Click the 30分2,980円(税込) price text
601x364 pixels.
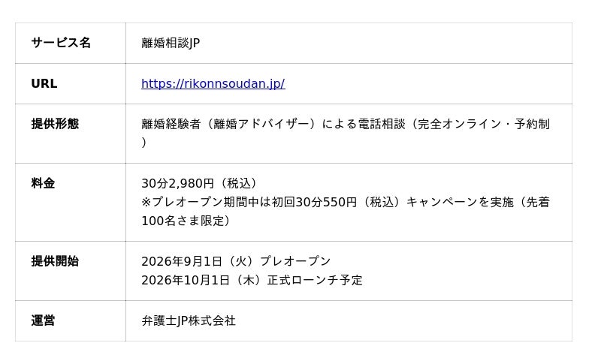click(x=199, y=183)
